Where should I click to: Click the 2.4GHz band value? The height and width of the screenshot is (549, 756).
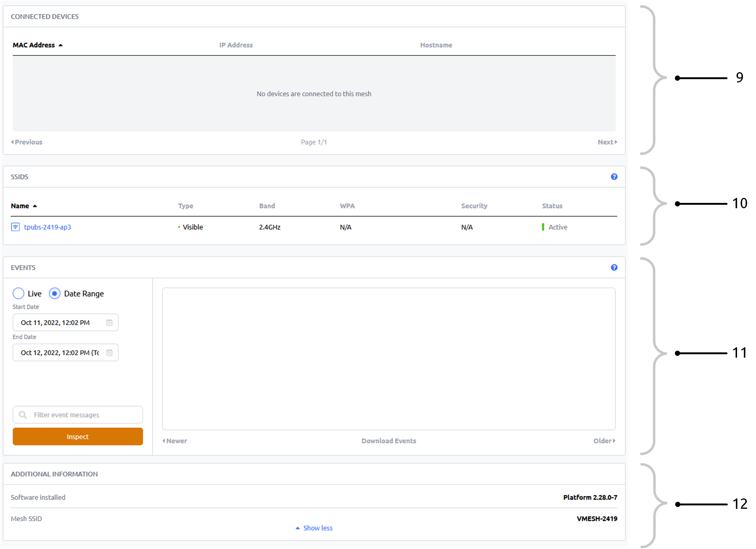point(270,227)
